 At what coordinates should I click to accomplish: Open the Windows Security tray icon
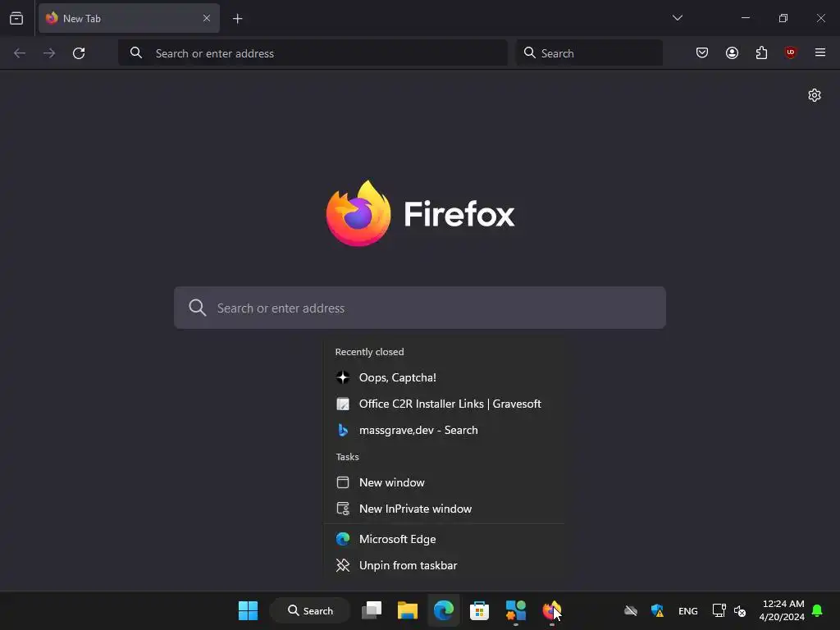coord(657,610)
